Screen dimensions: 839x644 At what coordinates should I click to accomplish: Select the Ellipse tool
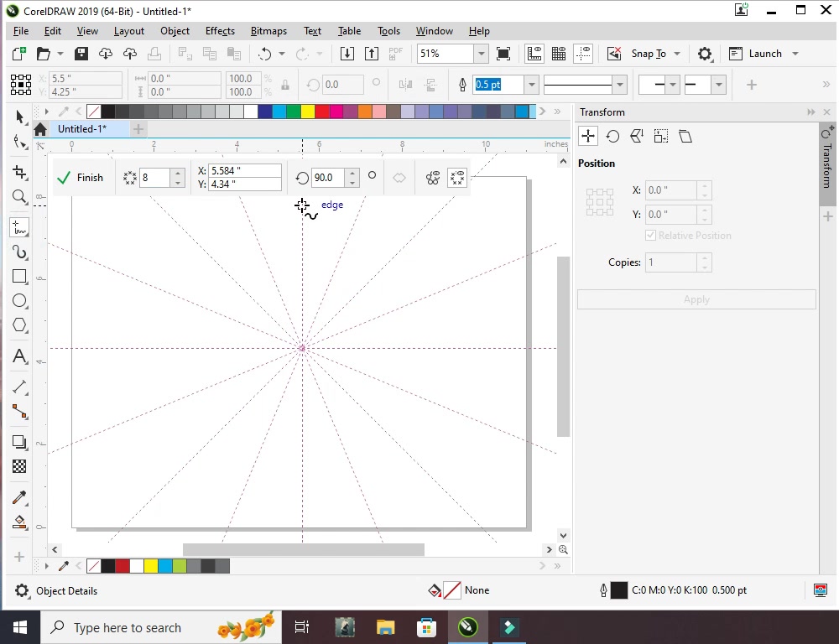(x=20, y=300)
